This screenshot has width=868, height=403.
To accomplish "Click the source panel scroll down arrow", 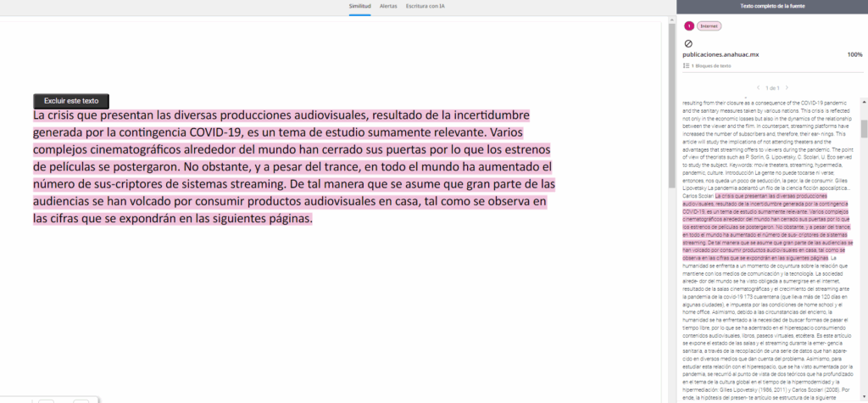I will point(864,398).
